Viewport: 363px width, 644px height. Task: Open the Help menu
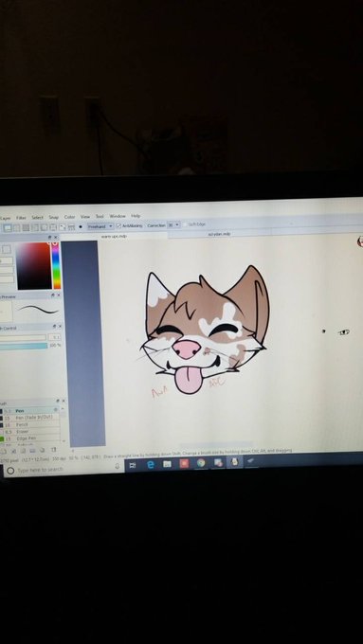(x=136, y=216)
